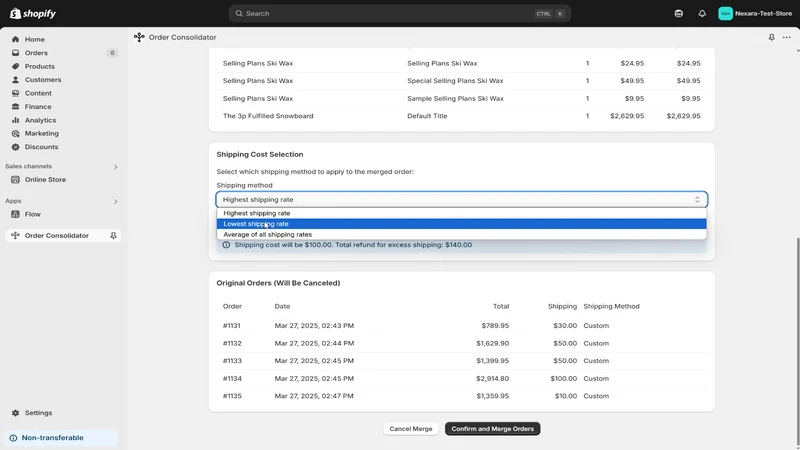Screen dimensions: 800x450
Task: Click the Discounts badge icon
Action: point(15,147)
